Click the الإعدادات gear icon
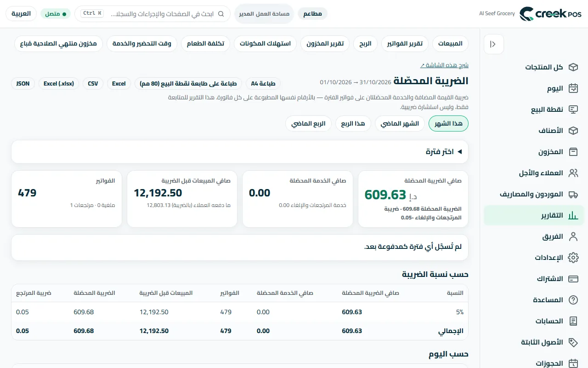Screen dimensions: 588x368 coord(573,258)
